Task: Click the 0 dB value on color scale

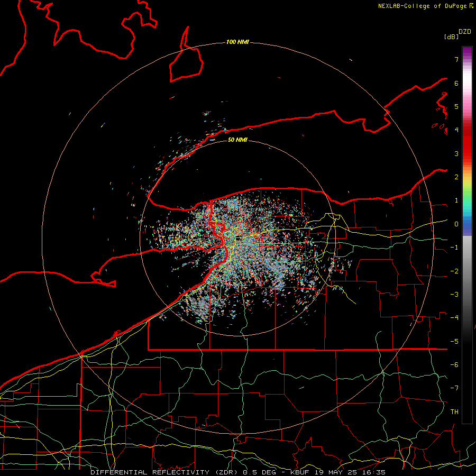Action: pyautogui.click(x=456, y=224)
